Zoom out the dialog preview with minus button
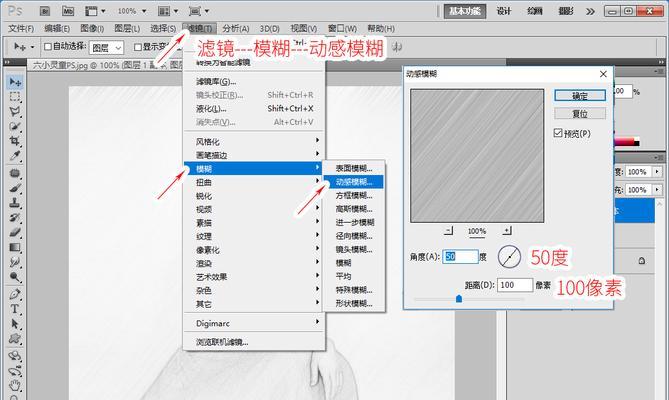669x400 pixels. 448,231
